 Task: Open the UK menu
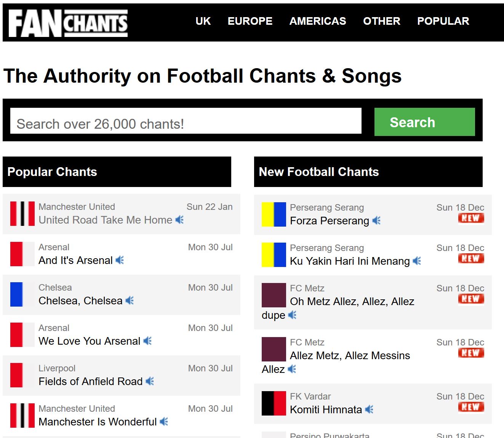pos(203,21)
